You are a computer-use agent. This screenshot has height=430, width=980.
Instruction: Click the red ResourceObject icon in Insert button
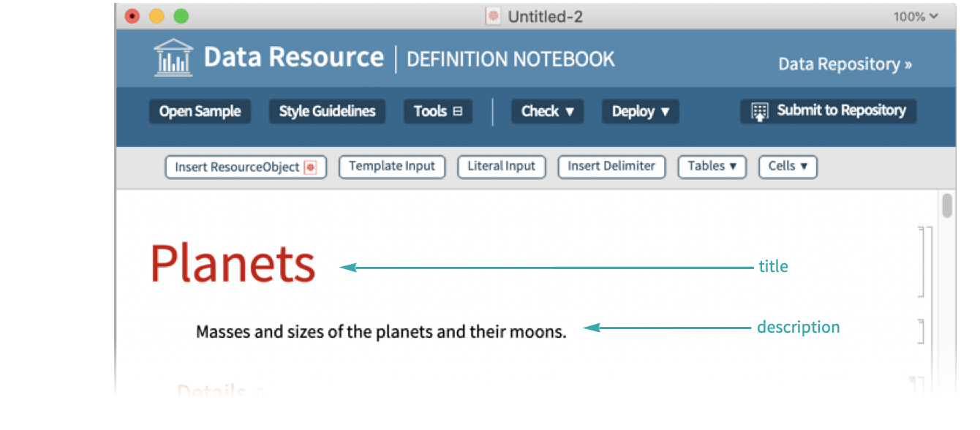310,167
